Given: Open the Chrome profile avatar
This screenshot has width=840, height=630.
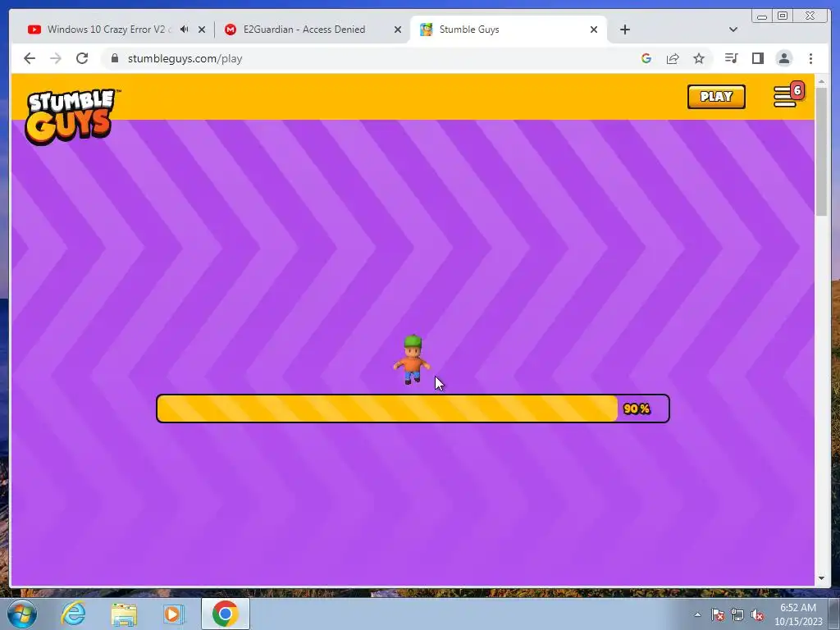Looking at the screenshot, I should click(783, 58).
